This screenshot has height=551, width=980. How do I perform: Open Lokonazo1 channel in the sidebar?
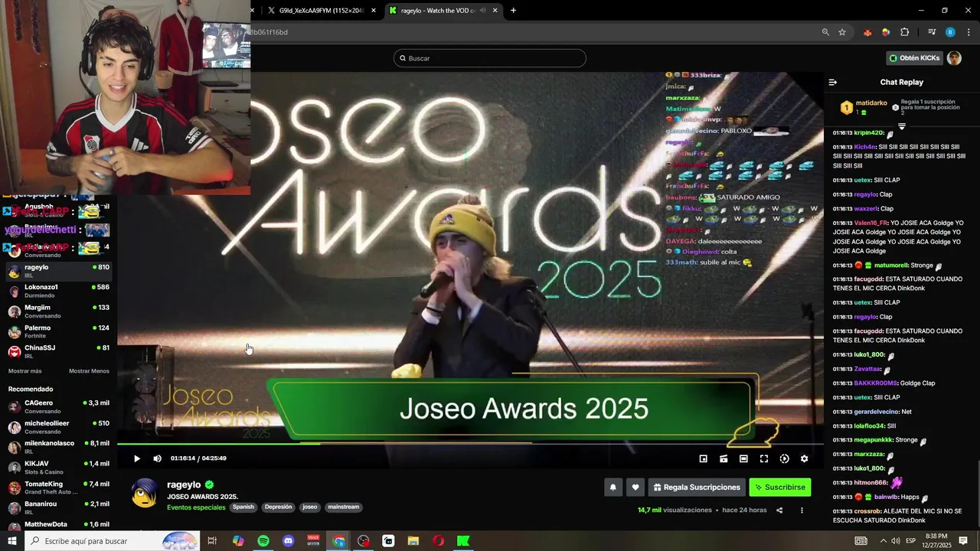click(x=59, y=291)
